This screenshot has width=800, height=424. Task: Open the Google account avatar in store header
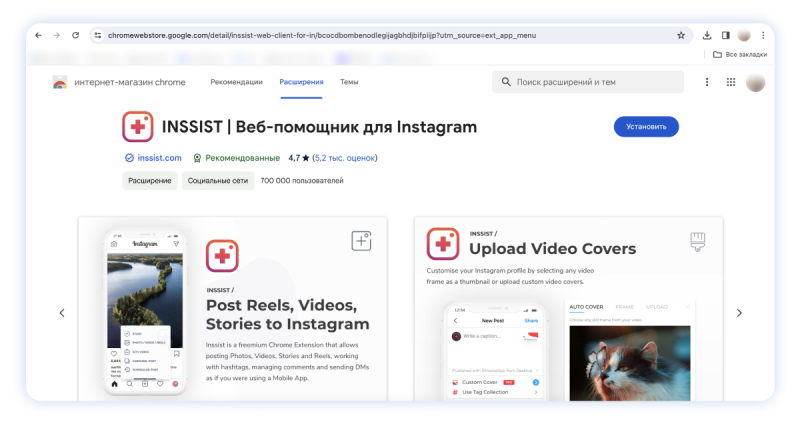756,82
